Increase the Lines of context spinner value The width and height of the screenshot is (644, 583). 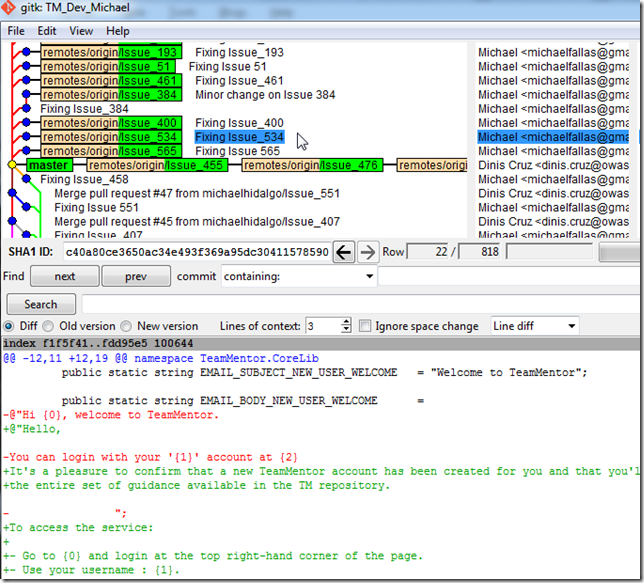[x=346, y=322]
